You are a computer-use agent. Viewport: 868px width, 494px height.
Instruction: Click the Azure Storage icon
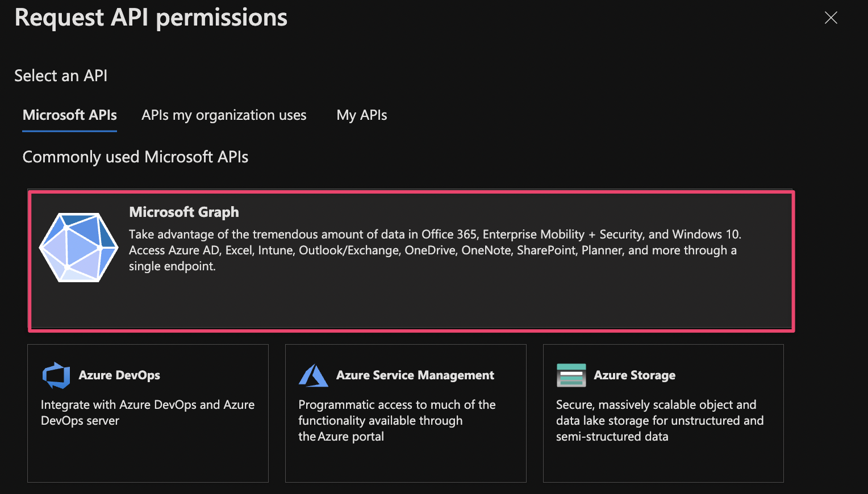[x=571, y=375]
